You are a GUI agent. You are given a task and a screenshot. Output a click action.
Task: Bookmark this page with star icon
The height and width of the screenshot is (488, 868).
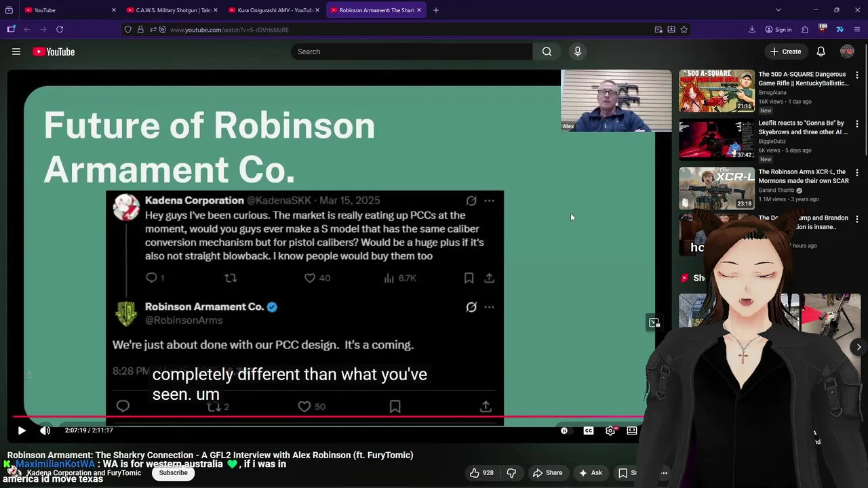(x=684, y=30)
